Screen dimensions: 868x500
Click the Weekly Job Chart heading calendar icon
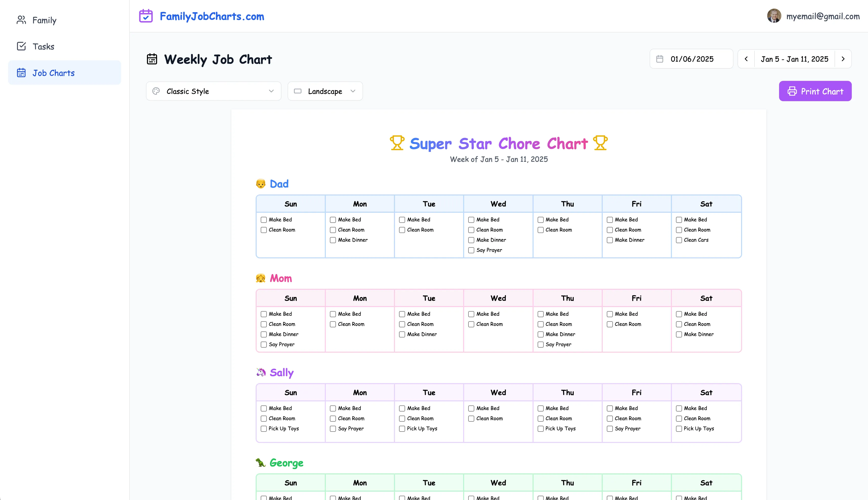pyautogui.click(x=152, y=59)
